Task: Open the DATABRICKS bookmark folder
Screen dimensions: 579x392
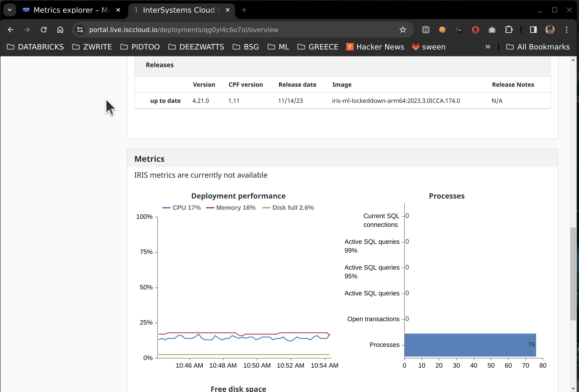Action: pyautogui.click(x=35, y=47)
